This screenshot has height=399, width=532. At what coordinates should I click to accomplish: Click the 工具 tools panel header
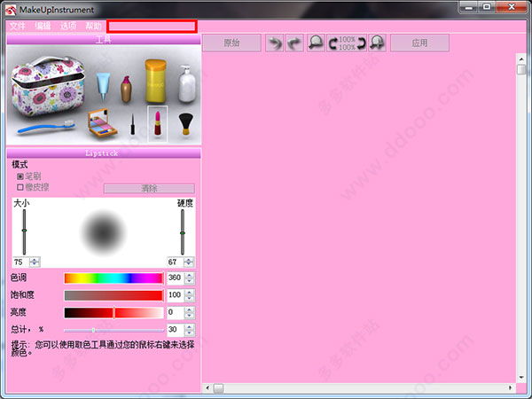pos(104,40)
